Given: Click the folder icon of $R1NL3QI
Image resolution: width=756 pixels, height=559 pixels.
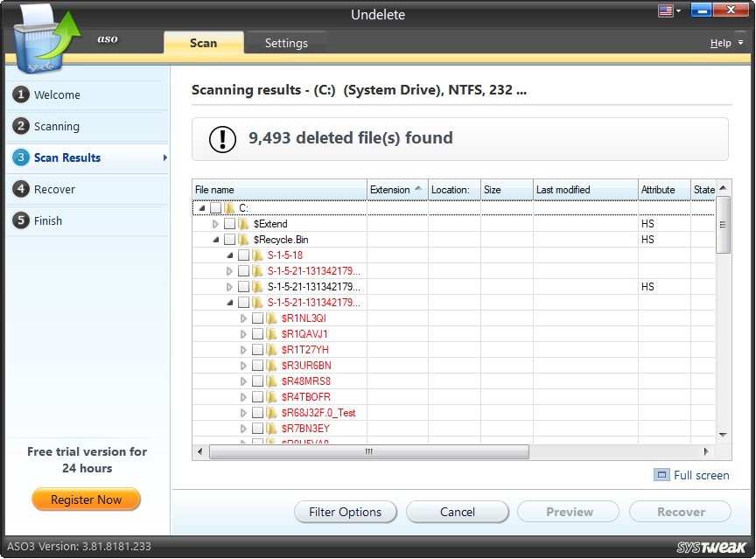Looking at the screenshot, I should 272,318.
